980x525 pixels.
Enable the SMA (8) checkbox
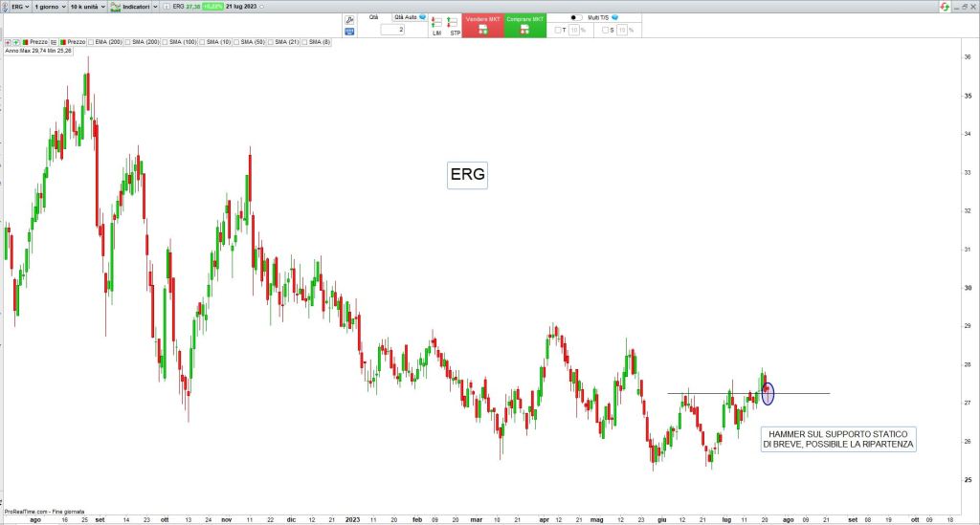(304, 42)
